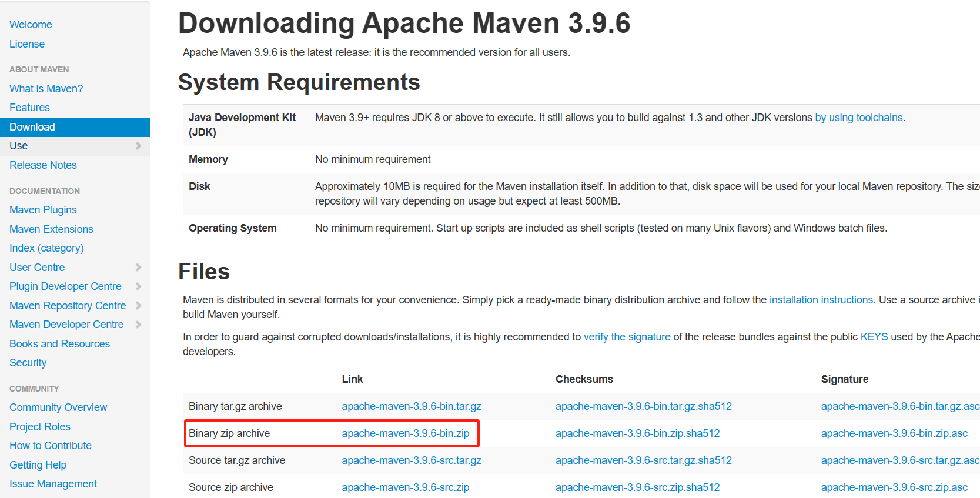This screenshot has width=980, height=498.
Task: Open Issue Management sidebar link
Action: tap(53, 484)
